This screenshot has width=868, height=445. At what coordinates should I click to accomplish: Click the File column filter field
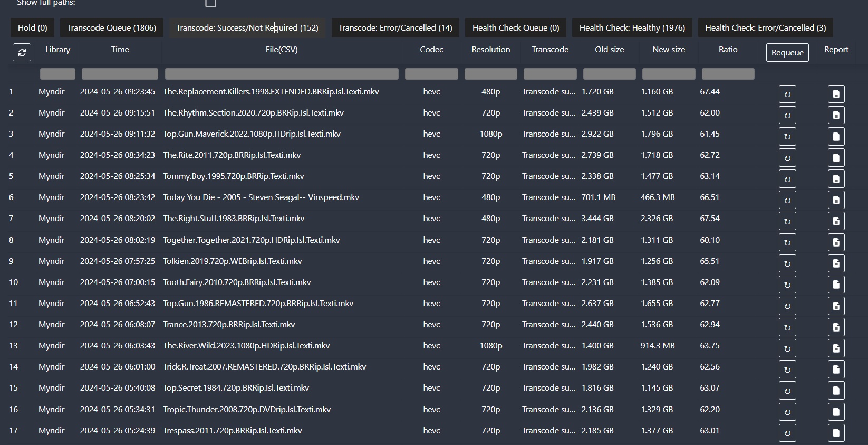tap(282, 74)
